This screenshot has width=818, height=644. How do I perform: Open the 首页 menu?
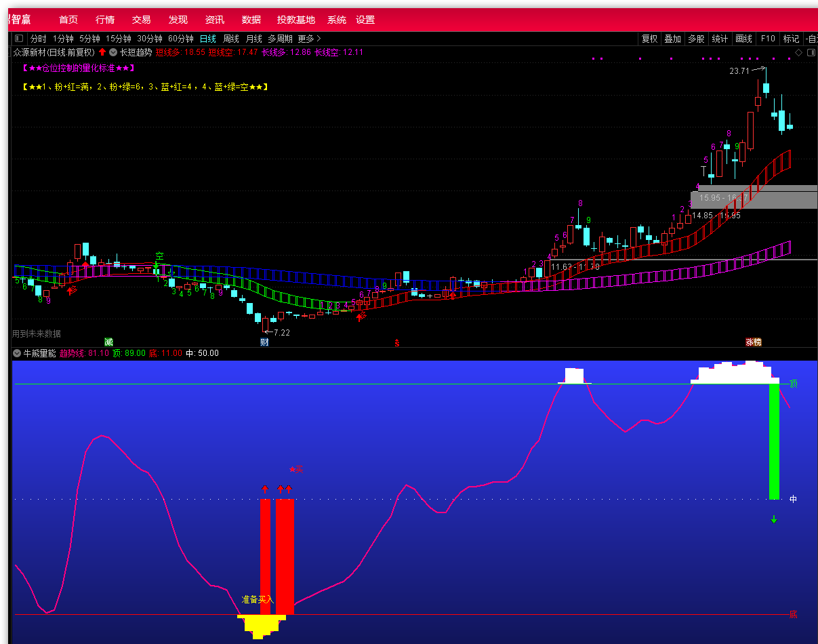(68, 20)
